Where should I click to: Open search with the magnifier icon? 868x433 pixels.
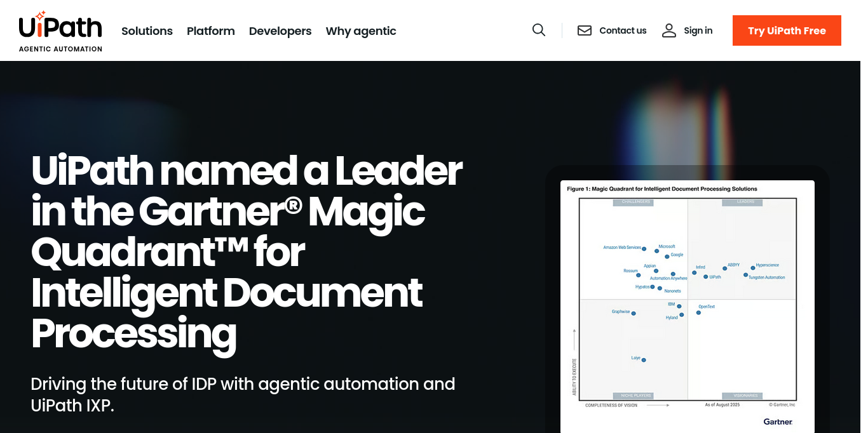(x=539, y=30)
